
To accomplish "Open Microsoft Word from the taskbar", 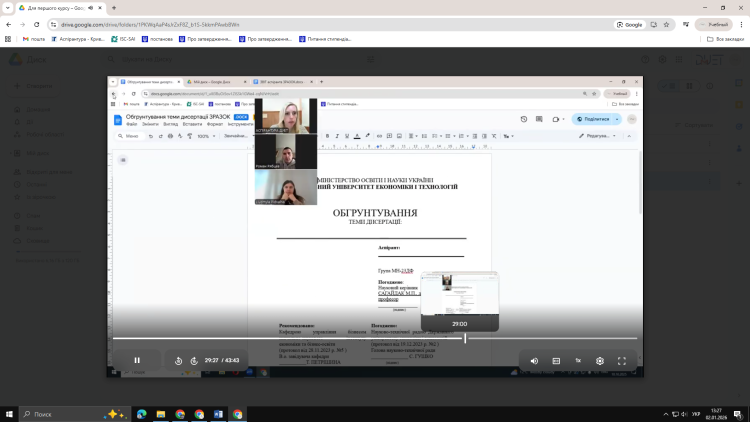I will [x=218, y=413].
